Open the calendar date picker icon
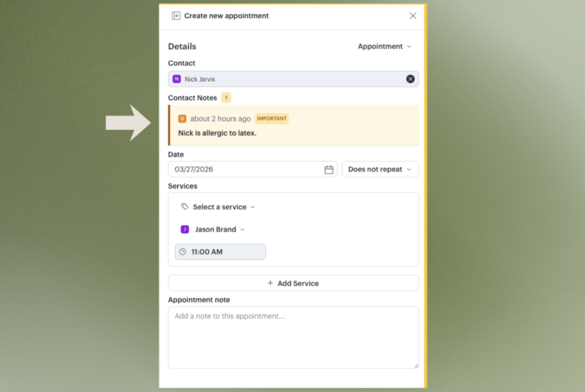 [329, 170]
